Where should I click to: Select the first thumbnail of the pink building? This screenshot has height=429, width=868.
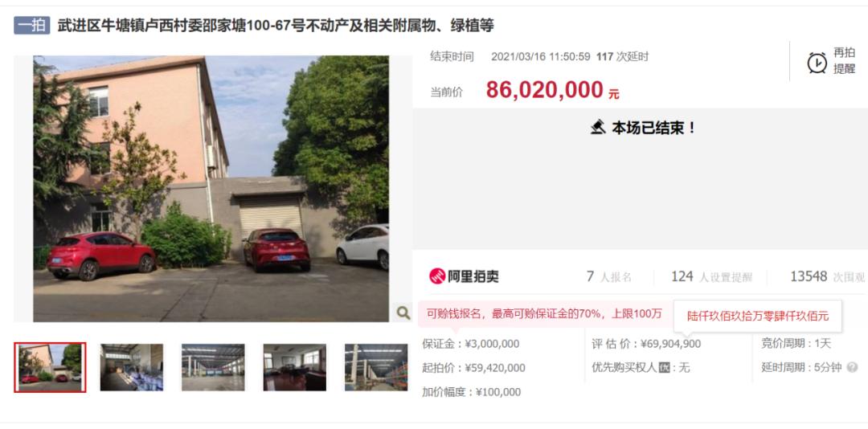click(x=50, y=368)
